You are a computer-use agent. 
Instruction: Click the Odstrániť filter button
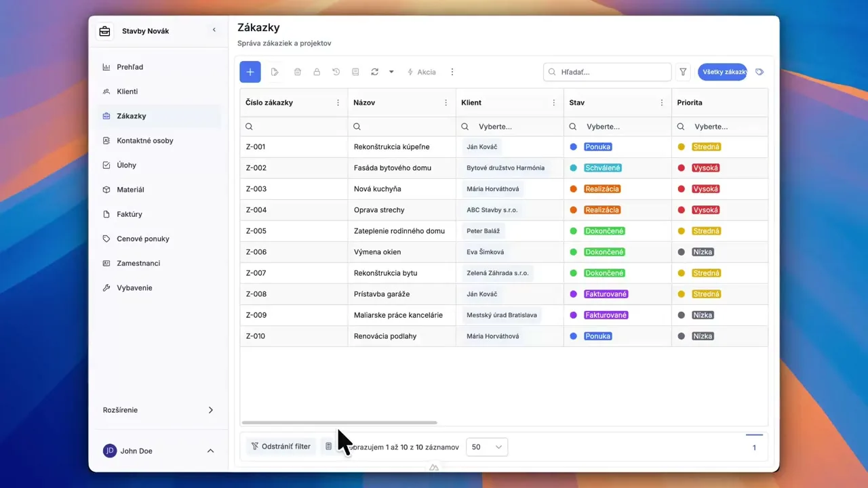(281, 446)
